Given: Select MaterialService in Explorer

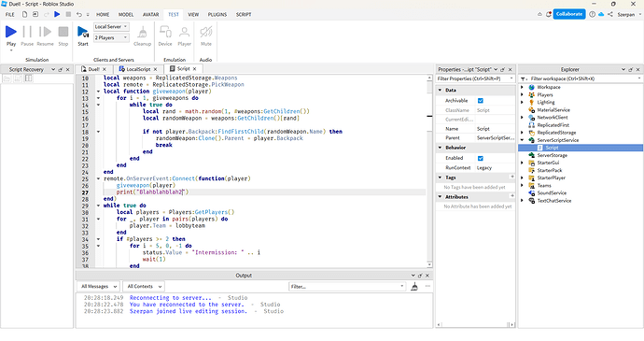Looking at the screenshot, I should click(x=553, y=110).
